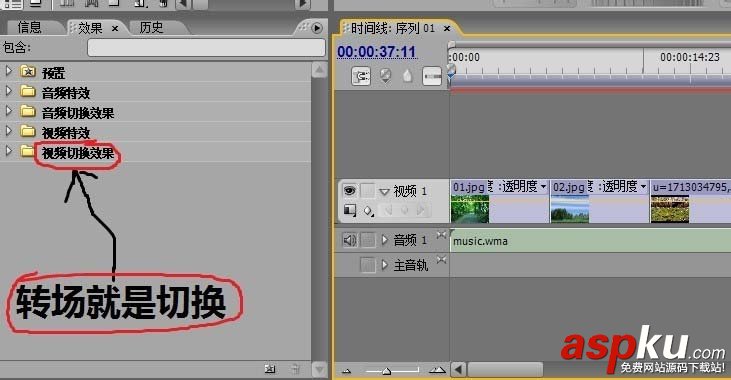Viewport: 731px width, 380px height.
Task: Click the playhead marker on time ruler
Action: click(451, 71)
